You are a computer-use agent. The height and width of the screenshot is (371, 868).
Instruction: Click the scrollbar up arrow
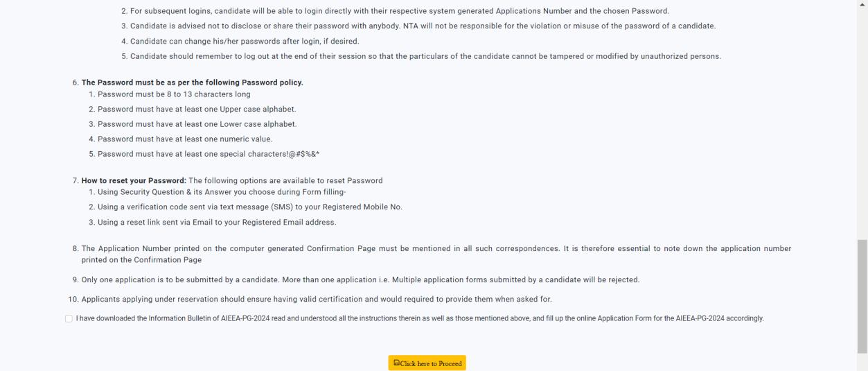pyautogui.click(x=862, y=4)
